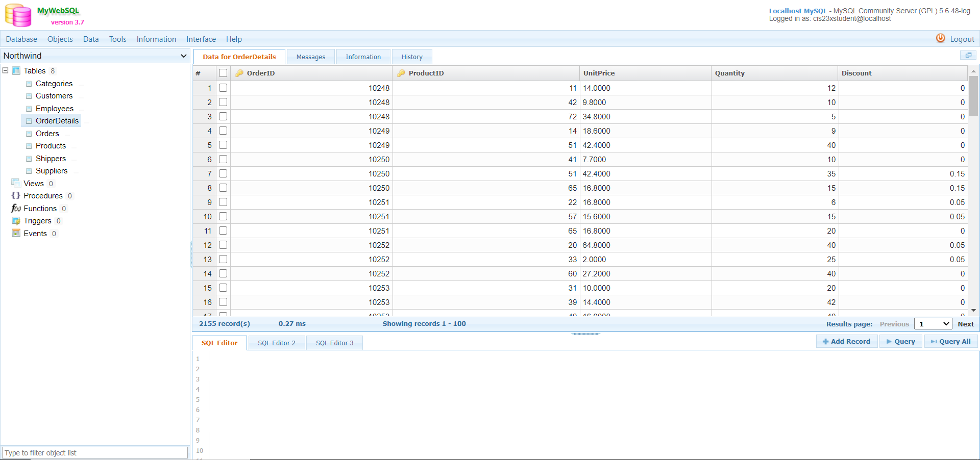980x460 pixels.
Task: Open the Help menu
Action: coord(234,39)
